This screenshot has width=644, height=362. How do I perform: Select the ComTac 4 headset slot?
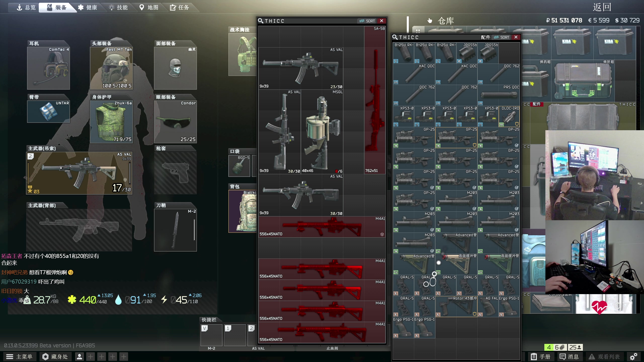point(48,68)
